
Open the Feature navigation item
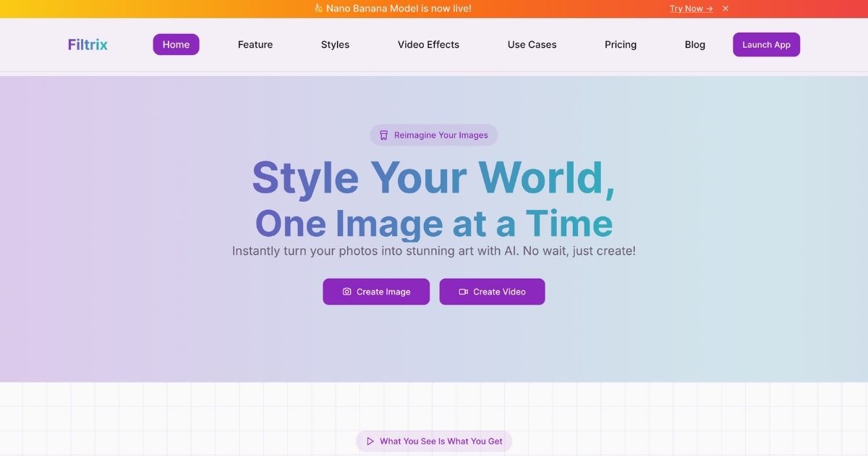(255, 44)
